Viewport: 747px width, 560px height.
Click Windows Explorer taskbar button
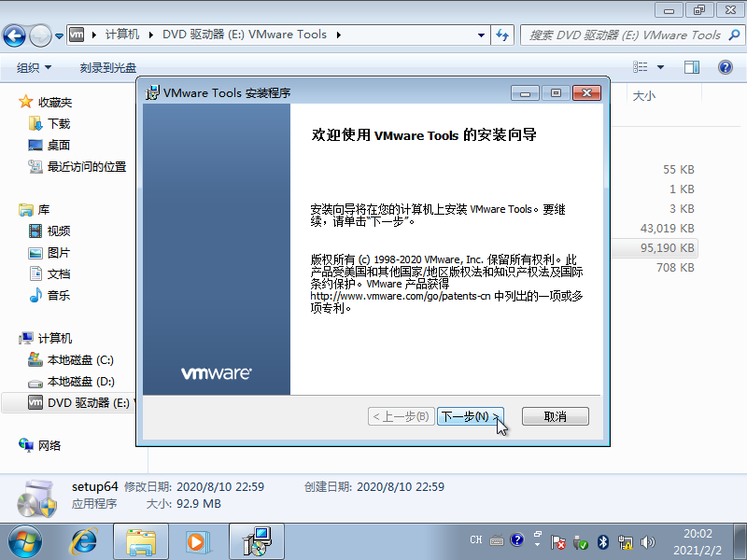(x=141, y=542)
